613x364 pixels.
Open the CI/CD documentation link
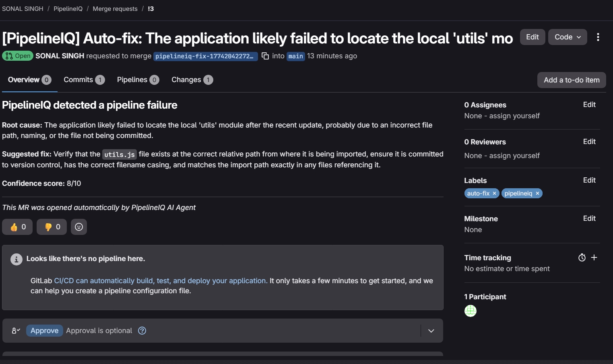click(161, 281)
